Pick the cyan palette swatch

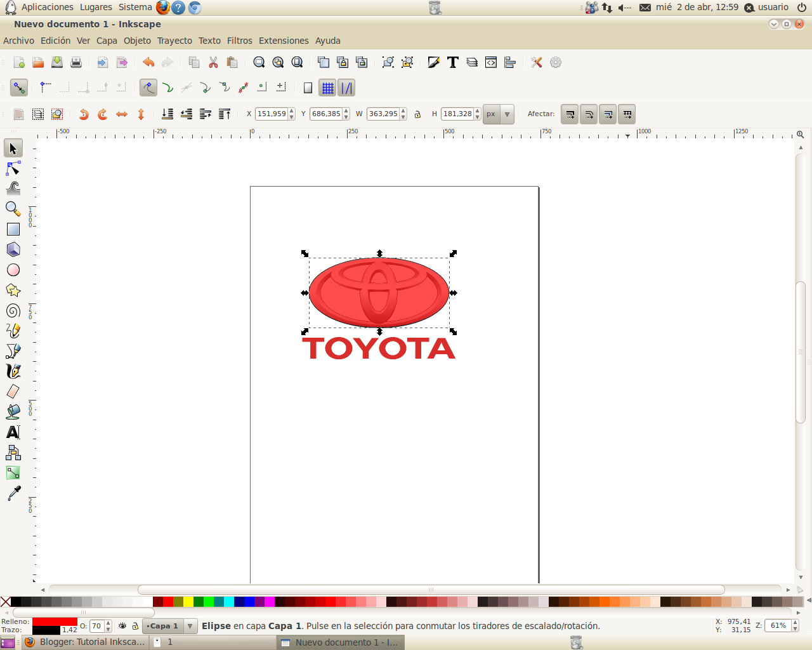(229, 602)
